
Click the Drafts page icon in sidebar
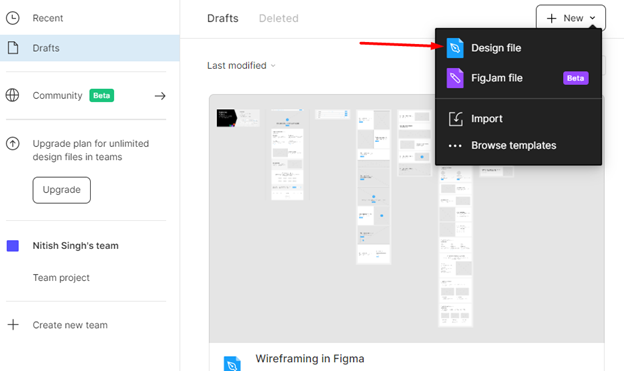coord(13,48)
